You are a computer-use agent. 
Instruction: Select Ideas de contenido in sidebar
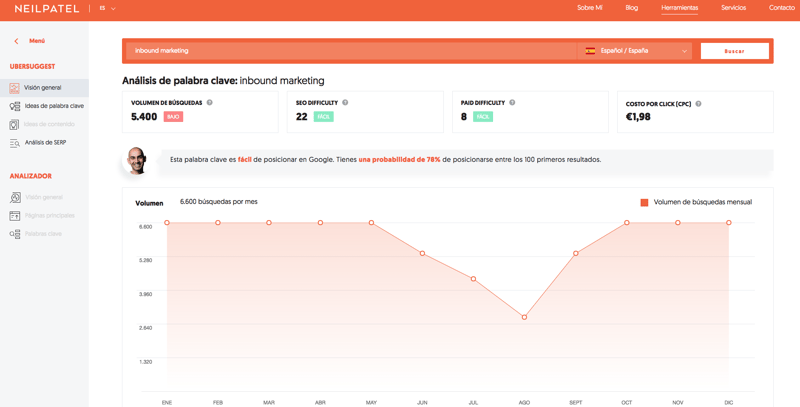coord(49,124)
